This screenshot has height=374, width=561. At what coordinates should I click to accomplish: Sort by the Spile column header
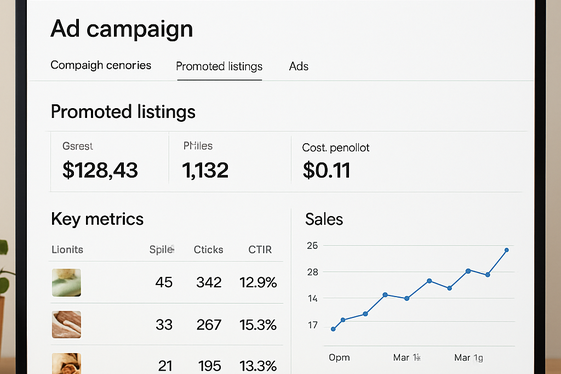coord(162,249)
